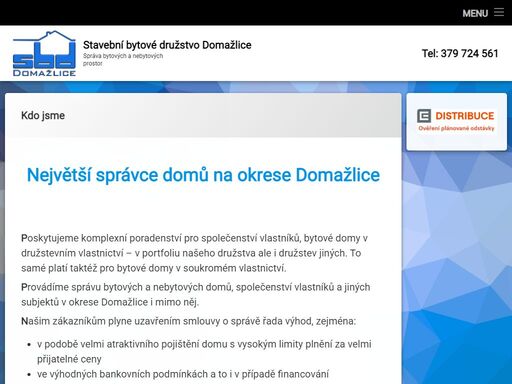The width and height of the screenshot is (512, 384).
Task: Click bullet about výhodných bankovních podmínkách
Action: (183, 374)
